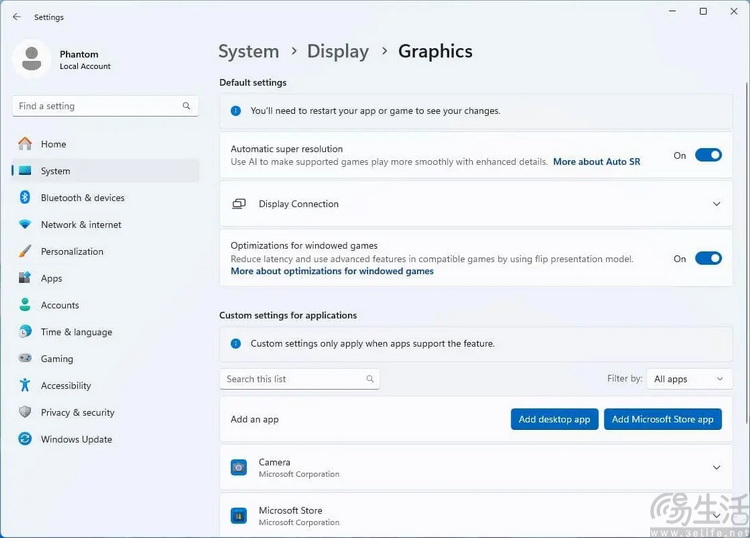This screenshot has height=538, width=750.
Task: Click the Default settings heading
Action: [253, 82]
